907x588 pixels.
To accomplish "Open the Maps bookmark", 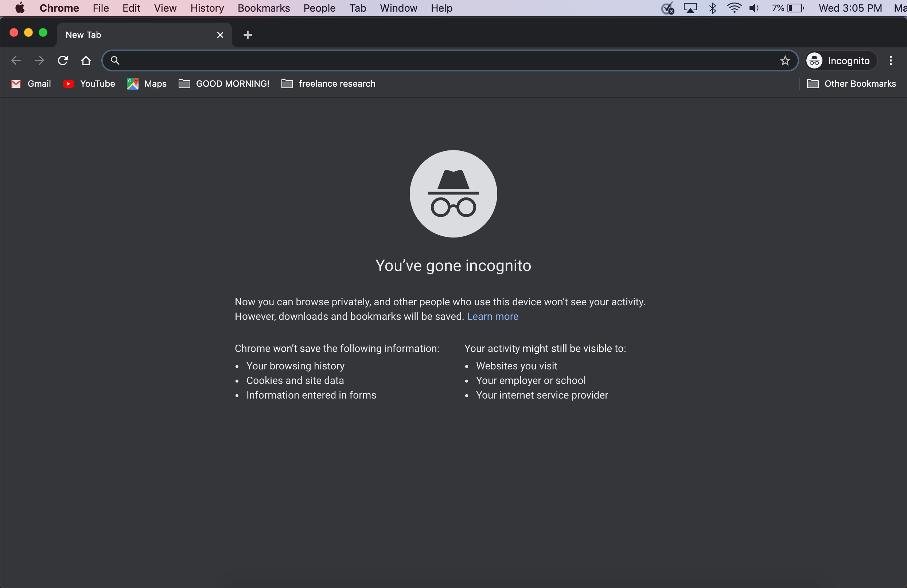I will click(147, 84).
